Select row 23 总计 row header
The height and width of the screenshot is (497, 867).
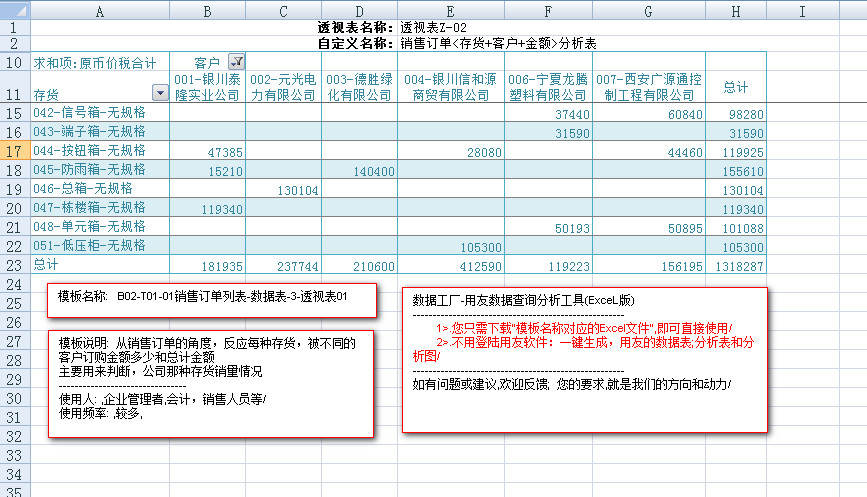[15, 265]
